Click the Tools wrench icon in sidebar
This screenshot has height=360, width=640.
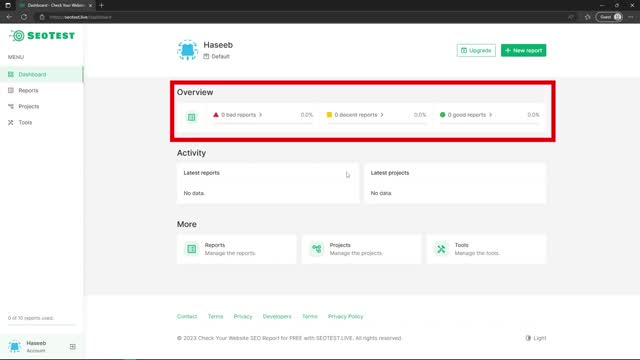tap(11, 122)
